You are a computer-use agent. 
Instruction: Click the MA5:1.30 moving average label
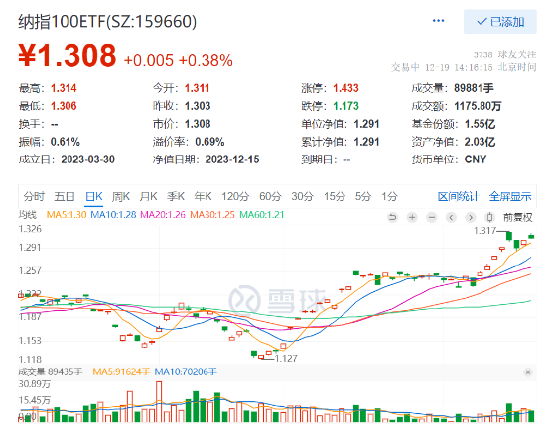click(66, 215)
